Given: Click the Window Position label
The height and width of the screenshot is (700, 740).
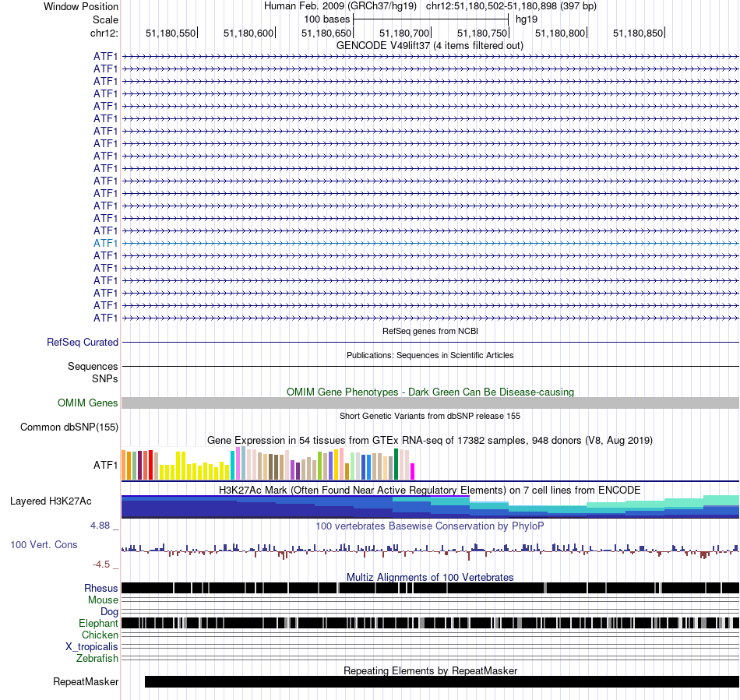Looking at the screenshot, I should [81, 6].
